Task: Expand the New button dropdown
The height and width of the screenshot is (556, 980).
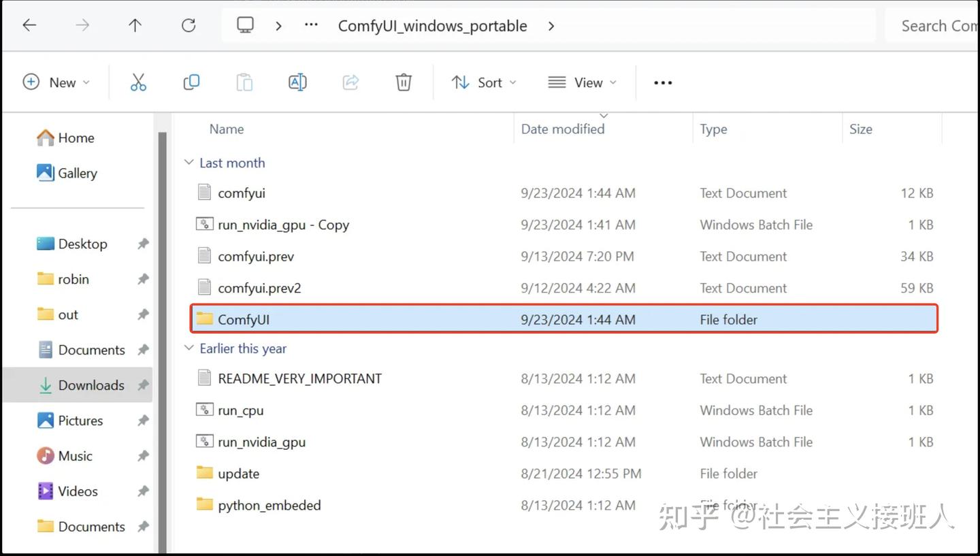Action: [x=86, y=82]
